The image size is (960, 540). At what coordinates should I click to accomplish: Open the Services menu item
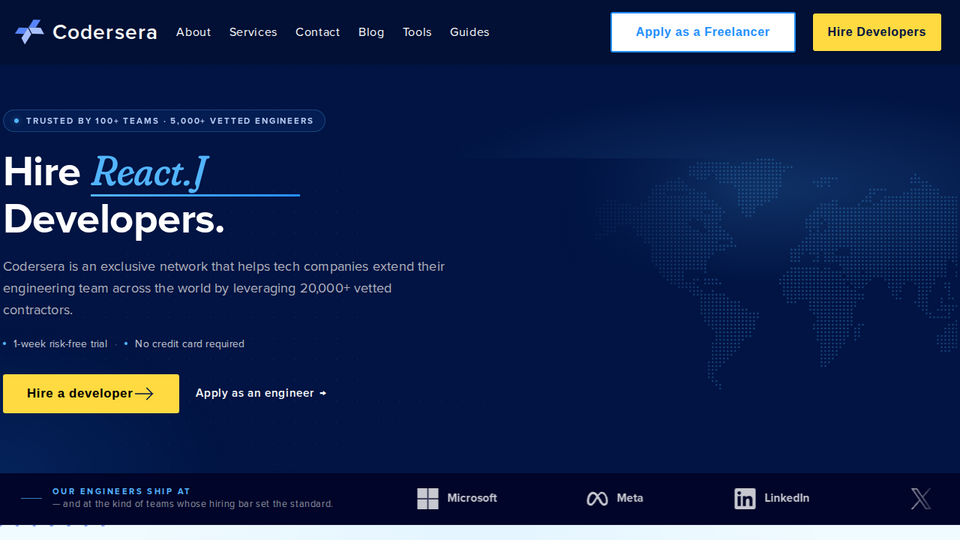(x=253, y=32)
